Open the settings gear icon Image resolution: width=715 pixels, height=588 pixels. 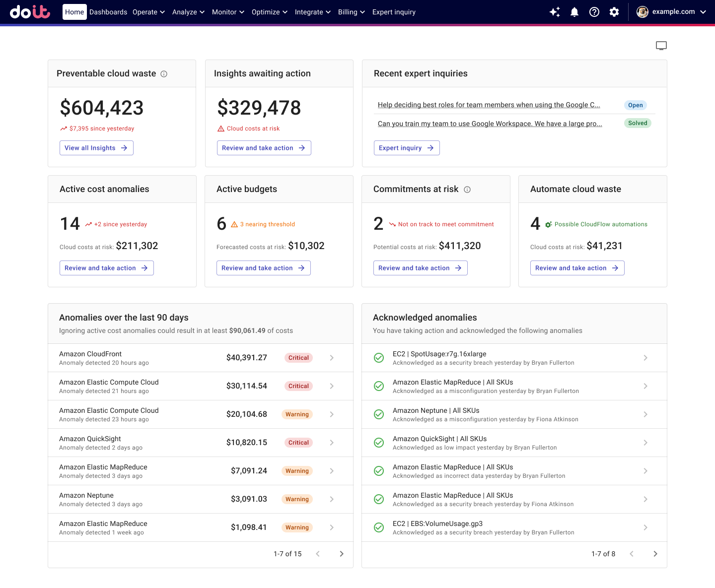614,12
